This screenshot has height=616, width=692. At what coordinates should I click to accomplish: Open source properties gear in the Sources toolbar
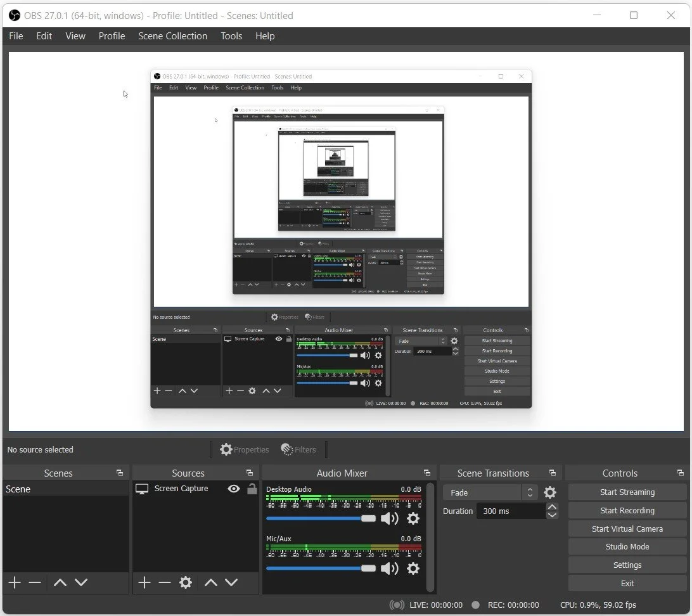click(186, 582)
